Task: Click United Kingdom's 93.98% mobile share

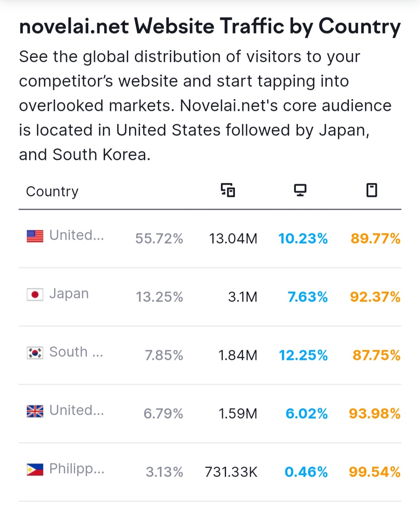Action: [x=374, y=414]
